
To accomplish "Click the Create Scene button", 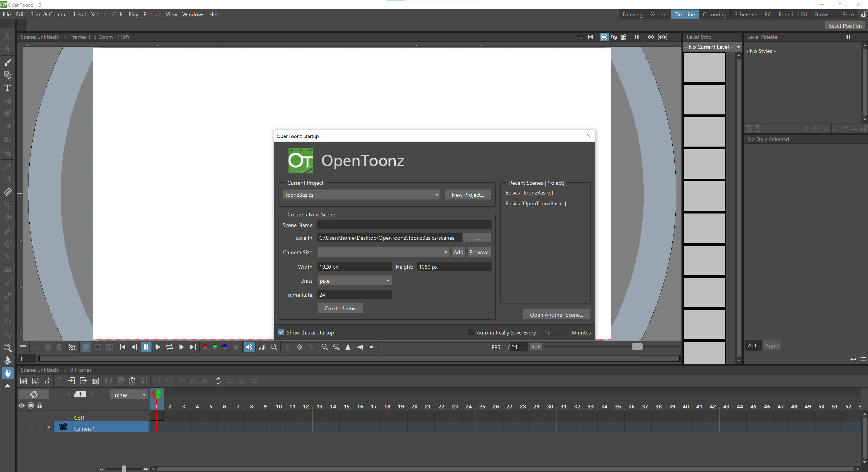I will (340, 308).
